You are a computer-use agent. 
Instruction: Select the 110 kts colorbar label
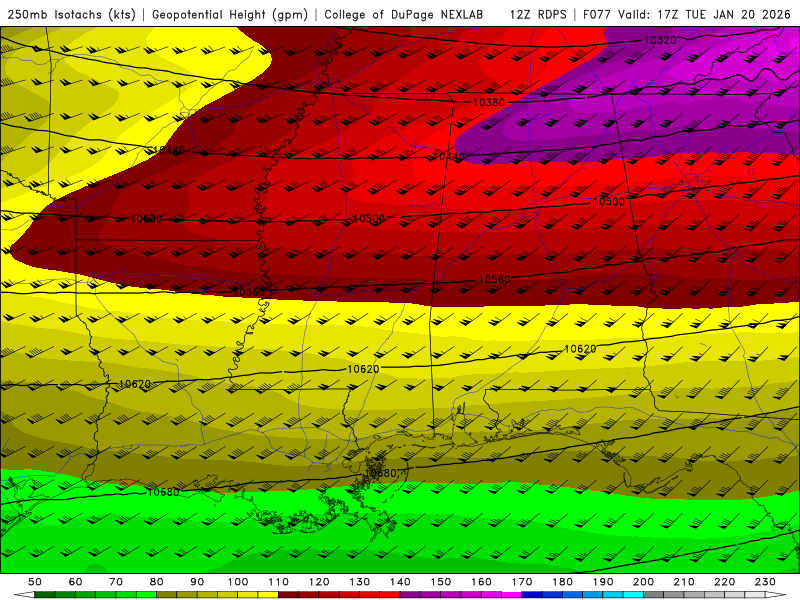(279, 582)
